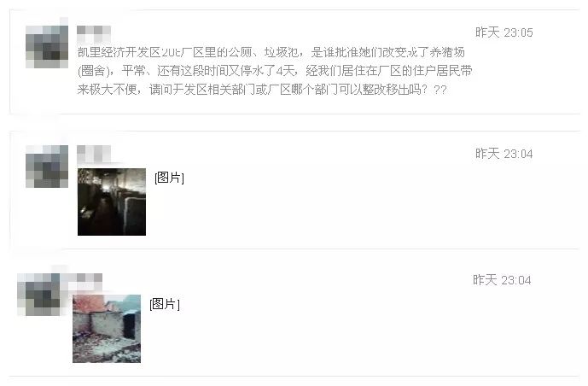Click the message line starting with 凯里经济开发区
This screenshot has height=386, width=588.
click(x=271, y=52)
